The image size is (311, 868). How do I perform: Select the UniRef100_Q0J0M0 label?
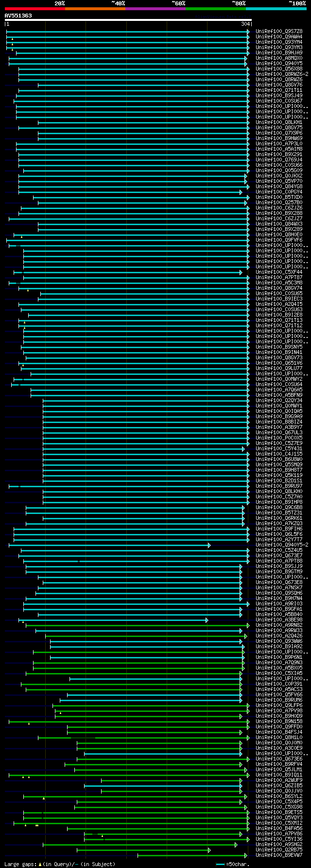click(279, 743)
